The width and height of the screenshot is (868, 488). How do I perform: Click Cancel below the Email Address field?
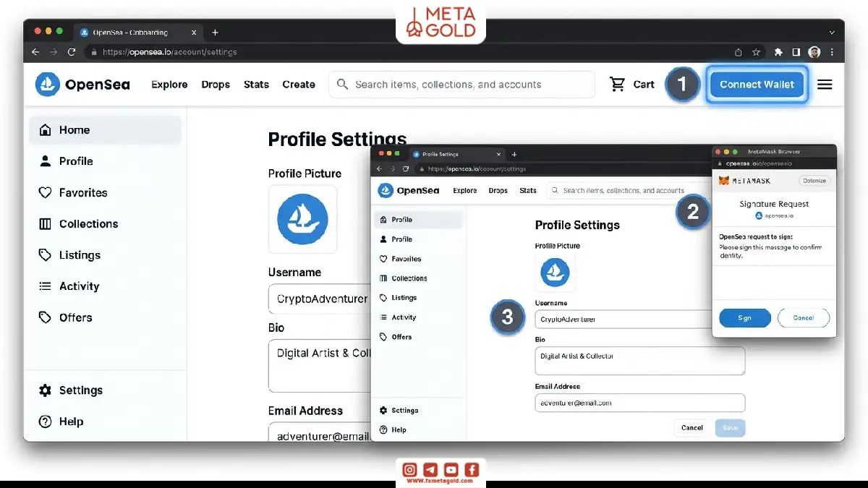coord(692,428)
